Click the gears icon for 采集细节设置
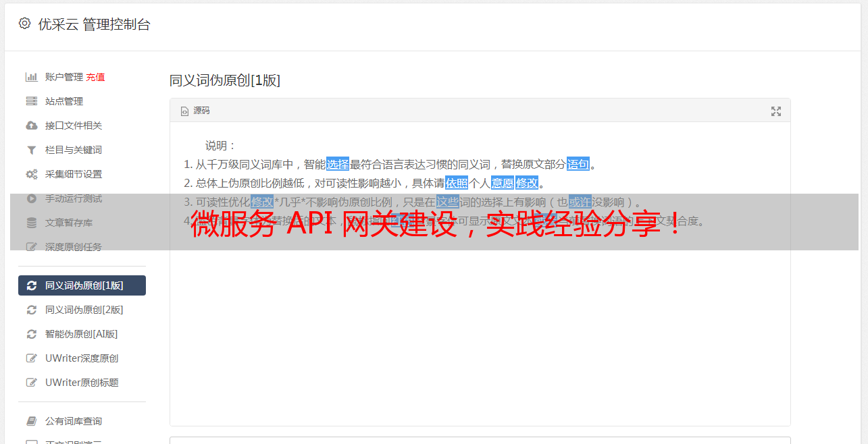 pyautogui.click(x=31, y=174)
